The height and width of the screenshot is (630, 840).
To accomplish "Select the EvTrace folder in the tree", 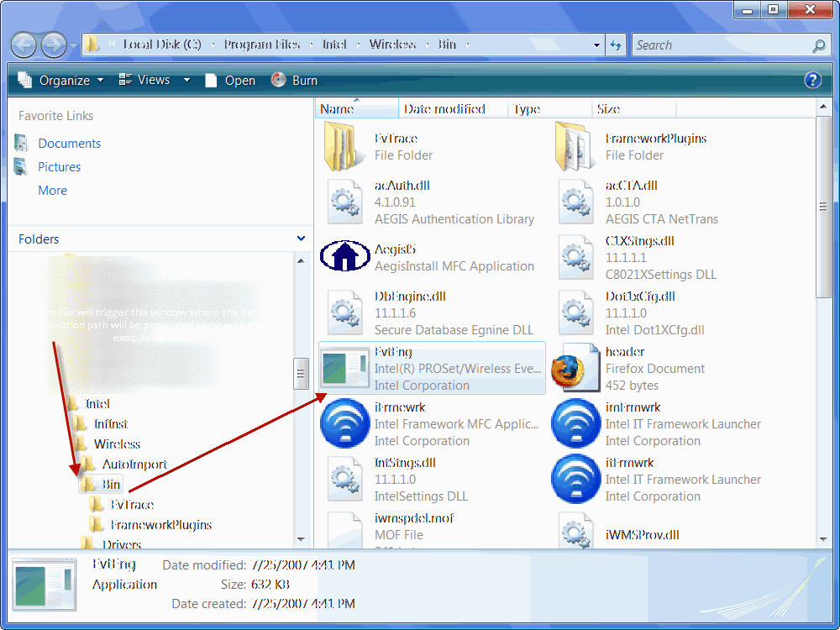I will click(x=132, y=504).
